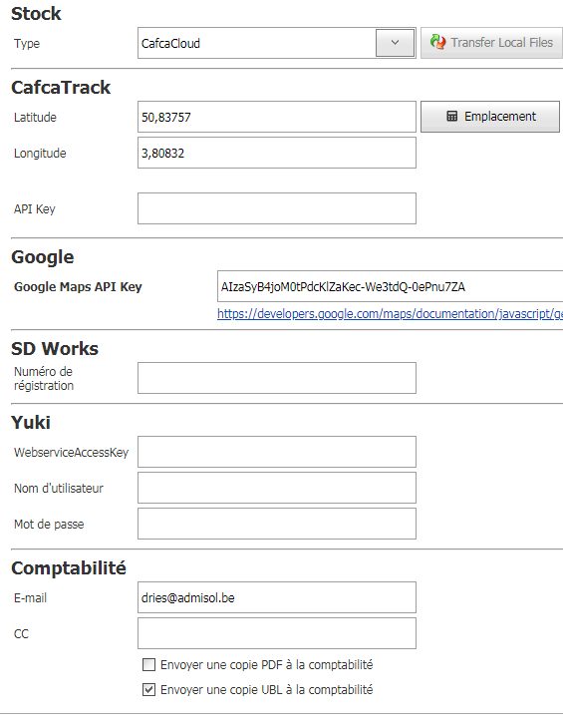This screenshot has width=563, height=728.
Task: Select the SD Works Numéro de régistration field
Action: (276, 378)
